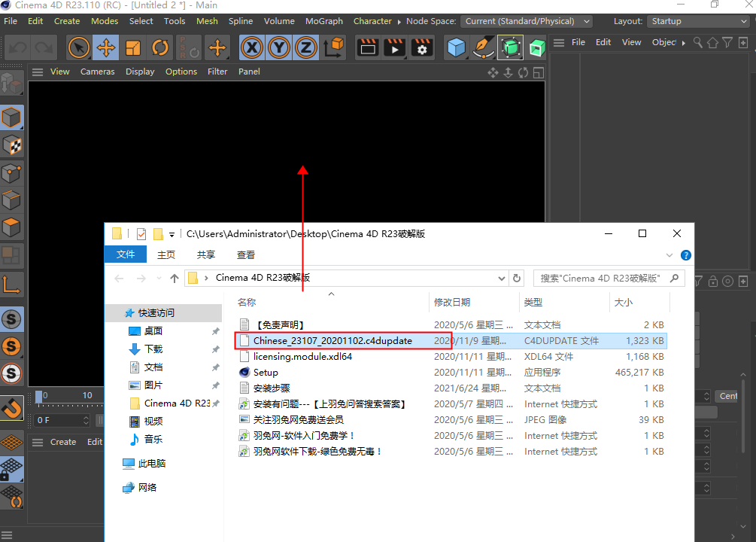Select the Spline Pen tool

484,48
